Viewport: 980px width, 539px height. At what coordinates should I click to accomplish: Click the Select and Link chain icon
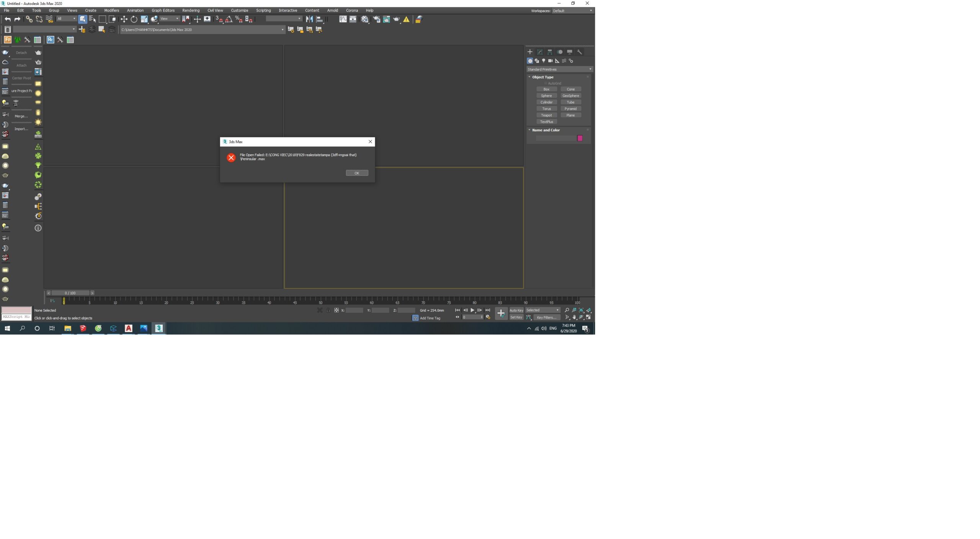[29, 19]
